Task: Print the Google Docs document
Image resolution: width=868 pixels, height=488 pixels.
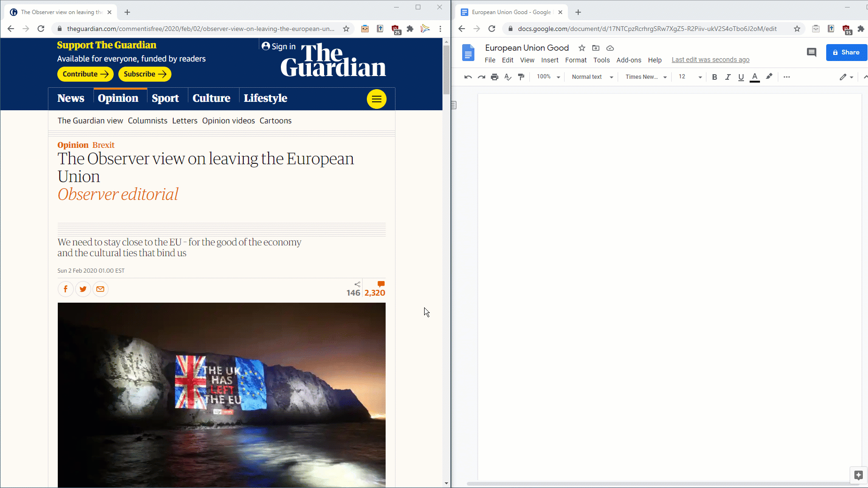Action: tap(495, 77)
